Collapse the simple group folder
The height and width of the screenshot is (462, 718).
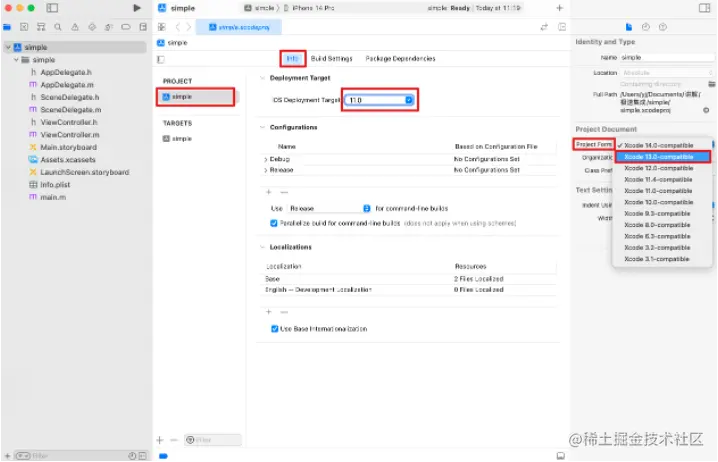pyautogui.click(x=16, y=60)
